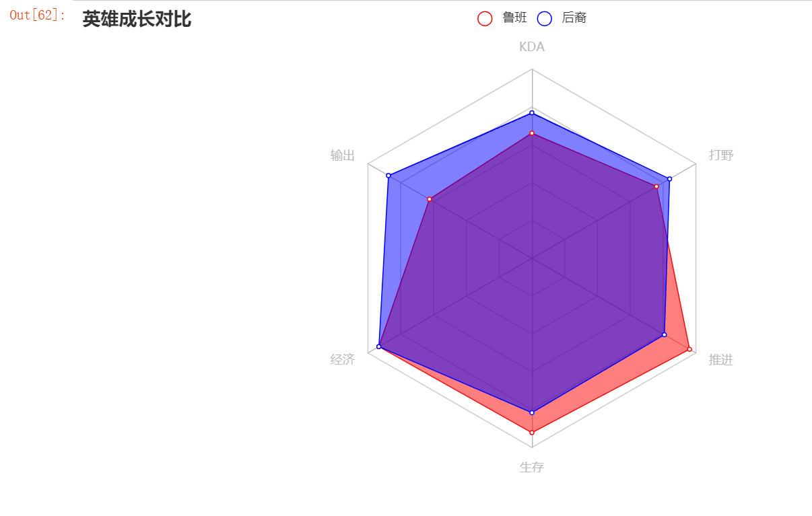Select the red data point on KDA axis
Screen dimensions: 812x516
pos(532,133)
